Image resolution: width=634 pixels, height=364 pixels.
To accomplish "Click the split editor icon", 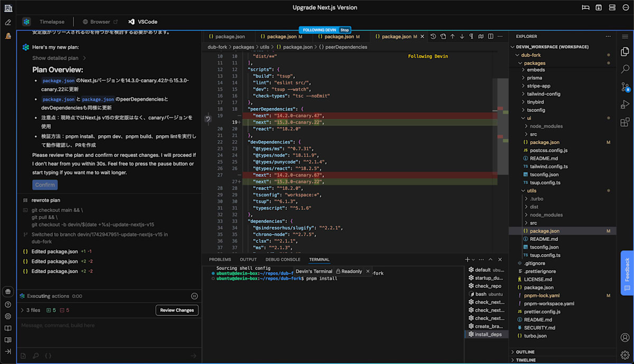I will click(x=491, y=36).
